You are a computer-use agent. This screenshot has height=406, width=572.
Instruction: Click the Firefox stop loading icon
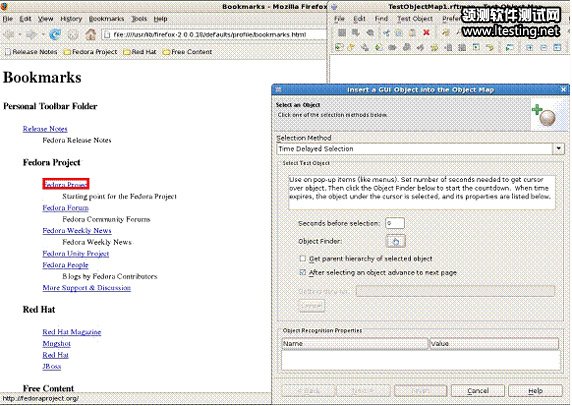click(73, 35)
